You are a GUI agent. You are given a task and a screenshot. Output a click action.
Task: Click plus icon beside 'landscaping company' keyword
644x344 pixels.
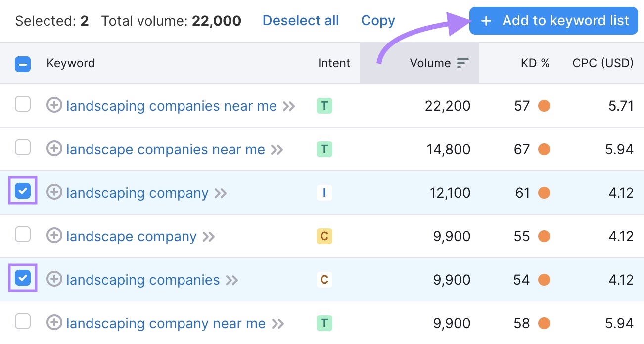pos(54,192)
